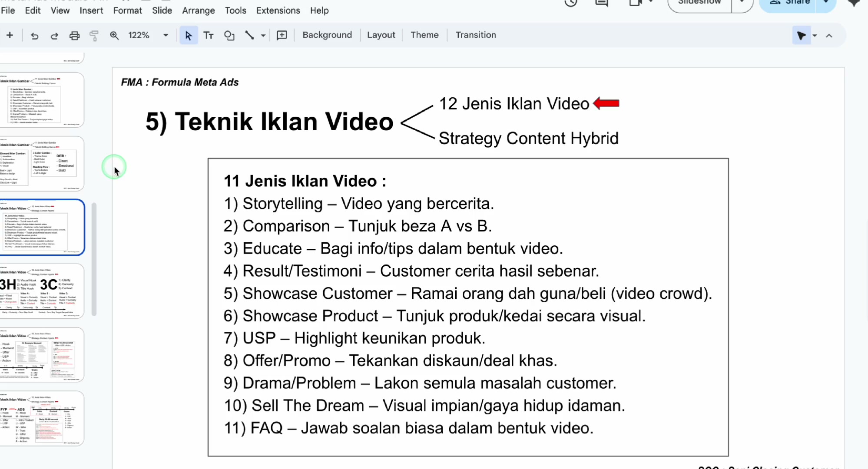The width and height of the screenshot is (868, 469).
Task: Redo the last action
Action: 54,36
